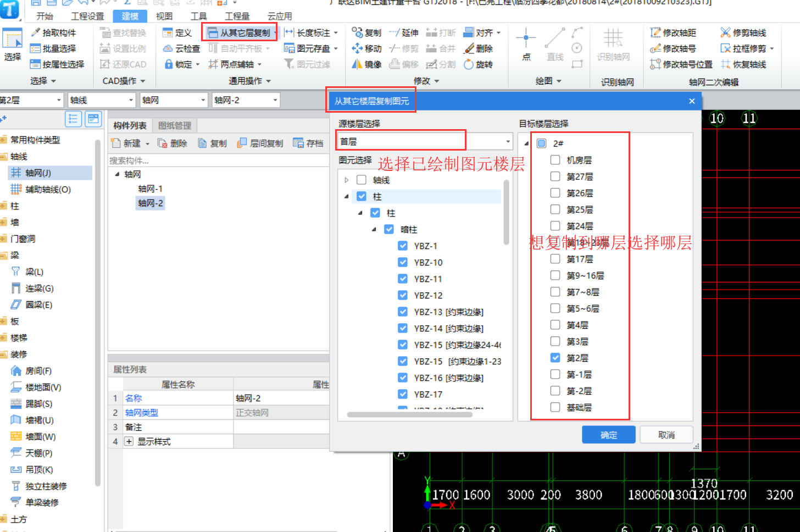Click 修改轴号 modify axis number

[x=673, y=48]
